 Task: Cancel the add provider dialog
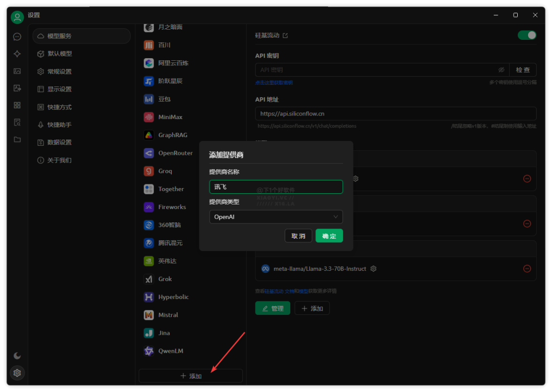[298, 236]
